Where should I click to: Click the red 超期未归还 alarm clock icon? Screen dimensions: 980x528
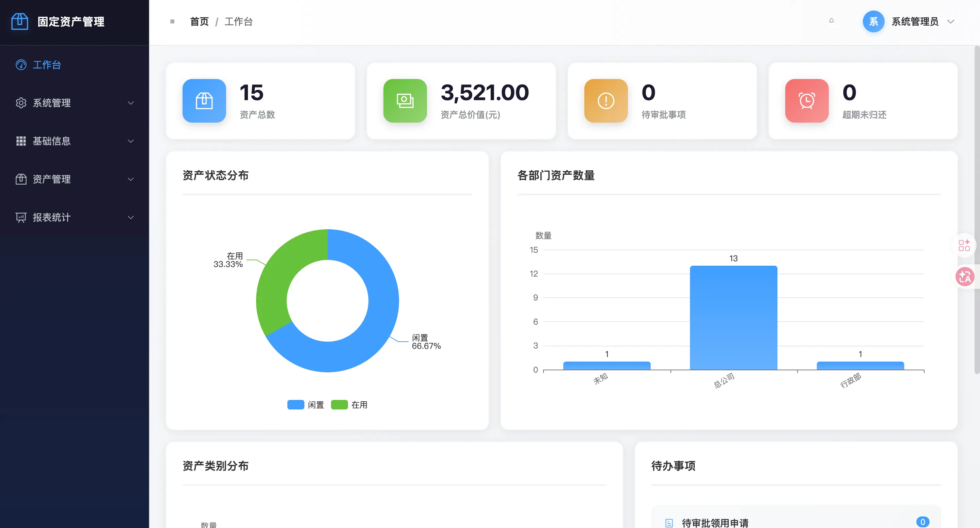point(807,101)
